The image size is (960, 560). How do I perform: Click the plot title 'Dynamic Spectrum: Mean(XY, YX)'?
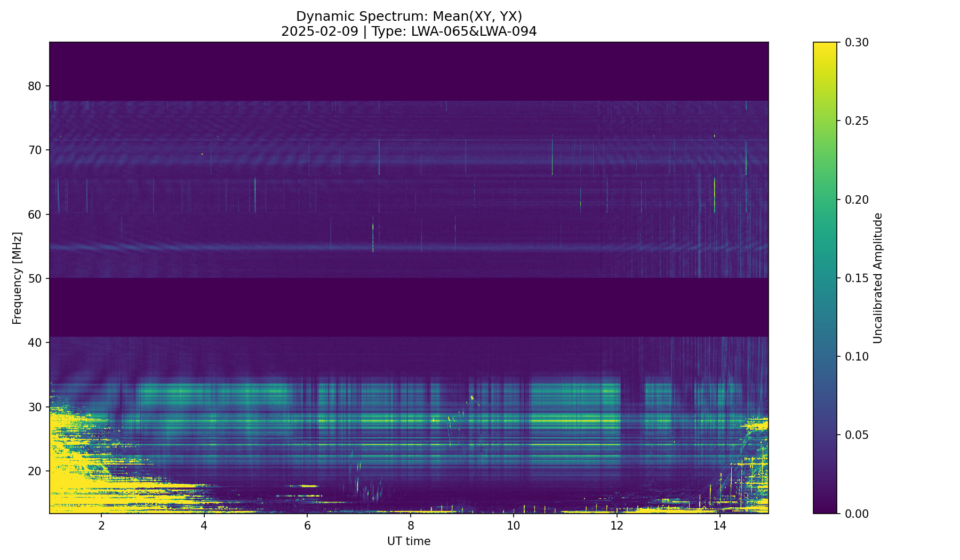point(409,17)
